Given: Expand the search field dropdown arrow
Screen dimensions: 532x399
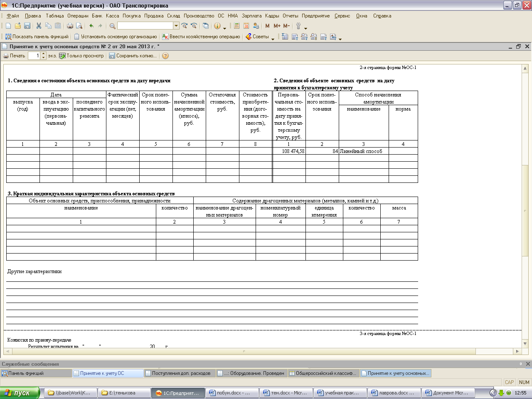Looking at the screenshot, I should coord(176,26).
